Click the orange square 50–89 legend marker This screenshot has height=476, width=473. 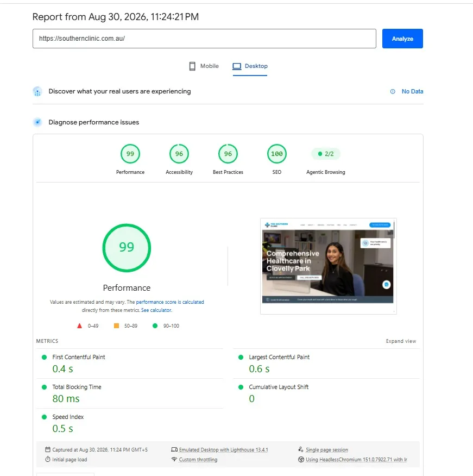pyautogui.click(x=116, y=325)
